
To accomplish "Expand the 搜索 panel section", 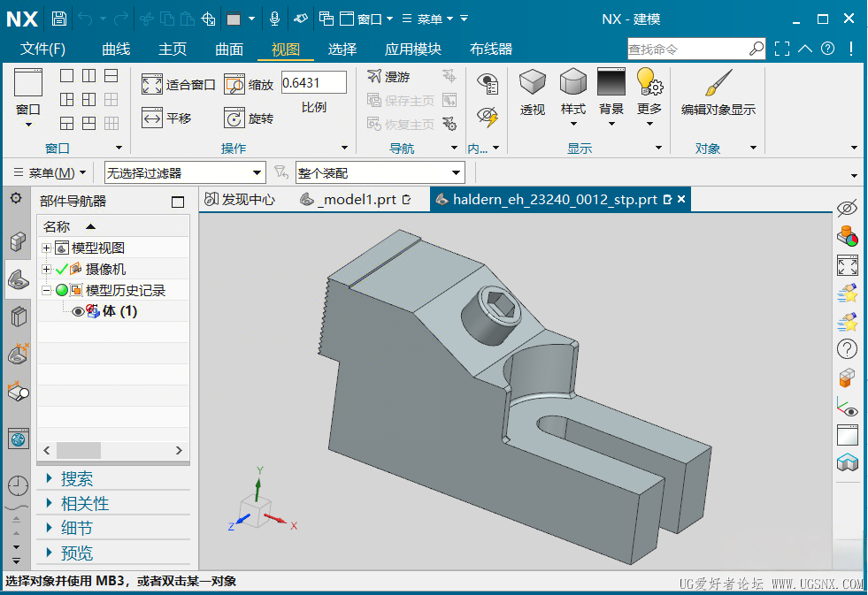I will click(77, 479).
